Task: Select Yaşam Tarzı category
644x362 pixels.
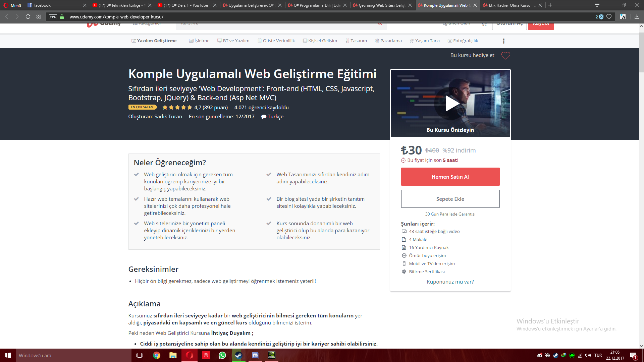Action: coord(425,41)
